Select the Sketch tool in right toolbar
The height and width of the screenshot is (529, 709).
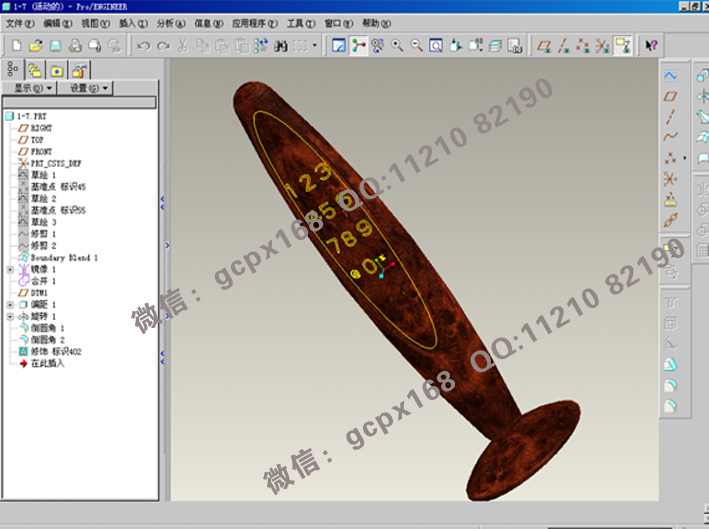pyautogui.click(x=671, y=75)
